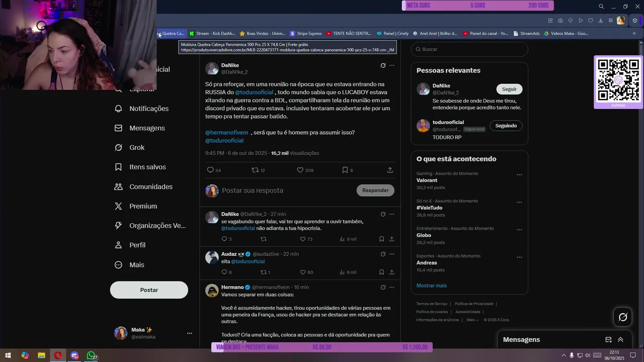The image size is (644, 362).
Task: Open Opera snapshot edit icon in toolbar
Action: (x=550, y=21)
